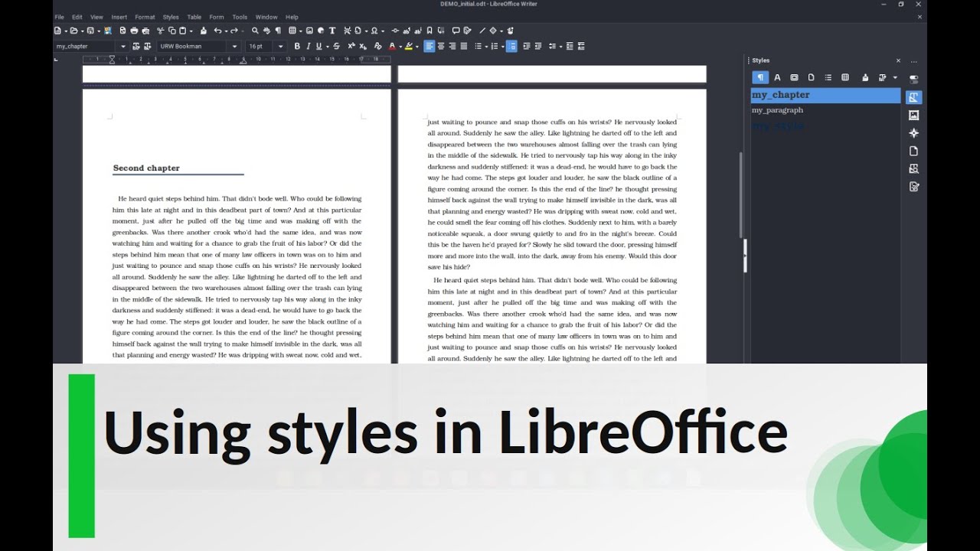Show List Styles in Styles panel
The height and width of the screenshot is (551, 980).
[x=828, y=77]
